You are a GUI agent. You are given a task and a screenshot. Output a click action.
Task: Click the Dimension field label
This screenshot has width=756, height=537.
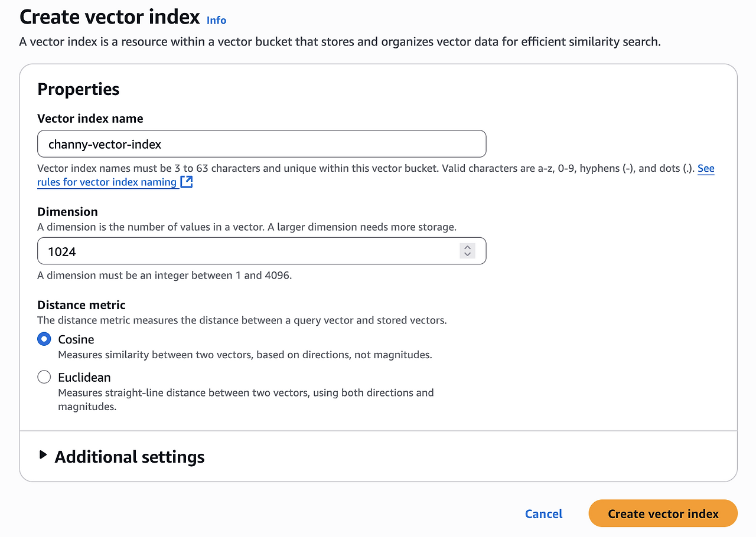tap(67, 211)
